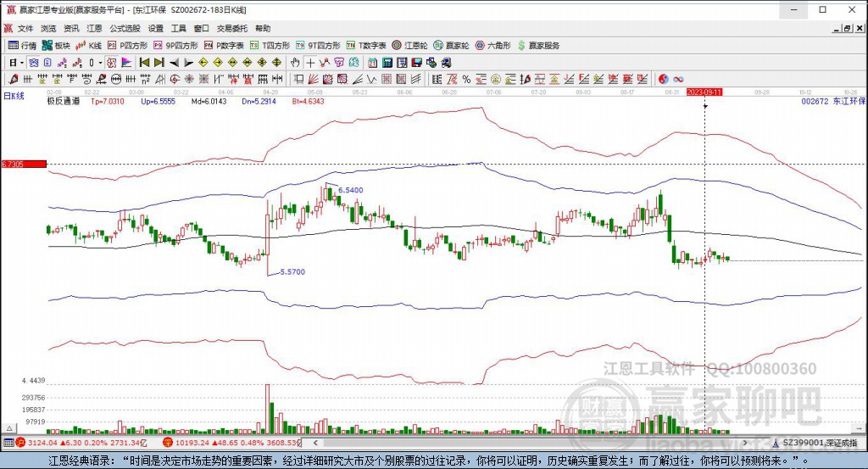Click the colored flag gradient icon
This screenshot has width=868, height=469.
click(126, 63)
